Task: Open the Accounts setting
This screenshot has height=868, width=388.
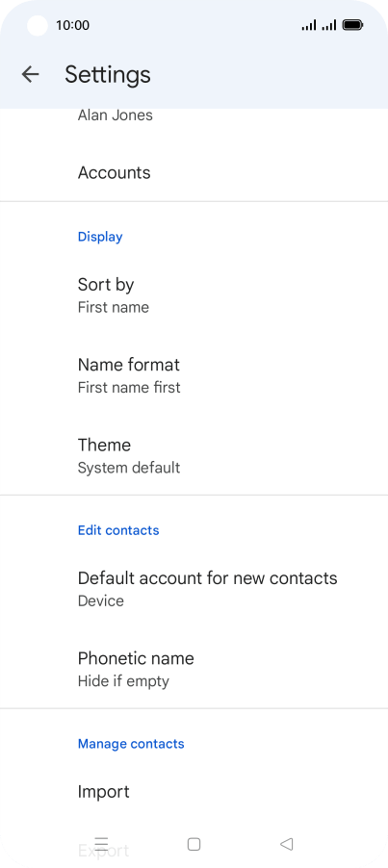Action: click(194, 172)
